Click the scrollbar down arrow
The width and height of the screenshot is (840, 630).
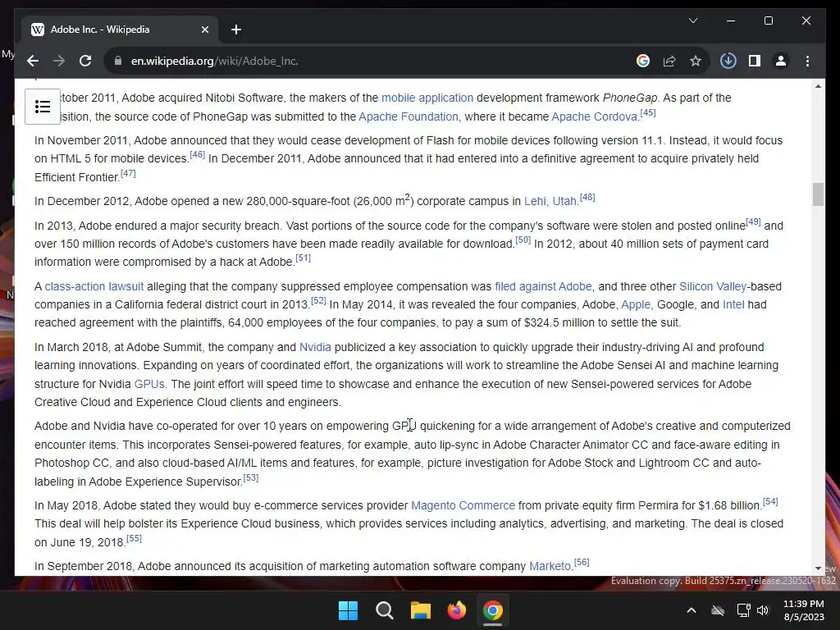click(818, 568)
